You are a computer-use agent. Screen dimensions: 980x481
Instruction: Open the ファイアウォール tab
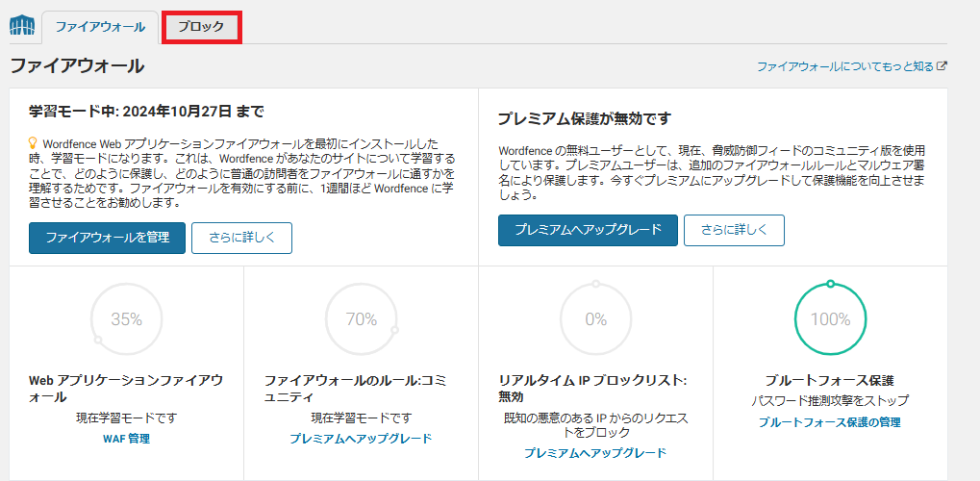(100, 27)
